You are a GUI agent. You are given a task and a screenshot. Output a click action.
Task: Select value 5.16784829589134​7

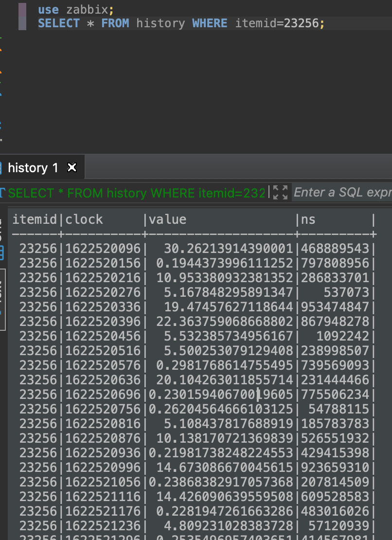[228, 292]
